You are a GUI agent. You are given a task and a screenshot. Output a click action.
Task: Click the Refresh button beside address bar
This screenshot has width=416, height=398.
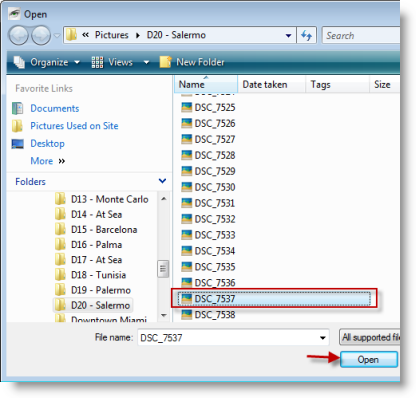(x=306, y=35)
